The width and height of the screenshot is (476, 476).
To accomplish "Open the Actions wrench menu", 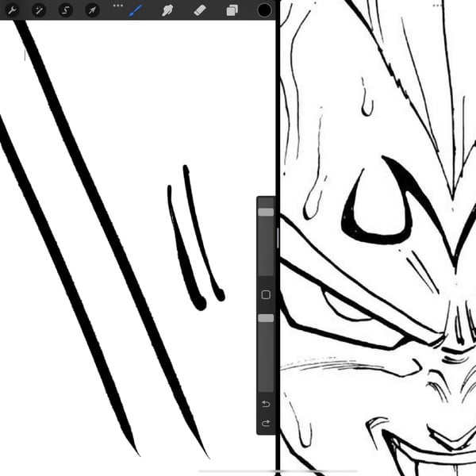I will coord(12,10).
